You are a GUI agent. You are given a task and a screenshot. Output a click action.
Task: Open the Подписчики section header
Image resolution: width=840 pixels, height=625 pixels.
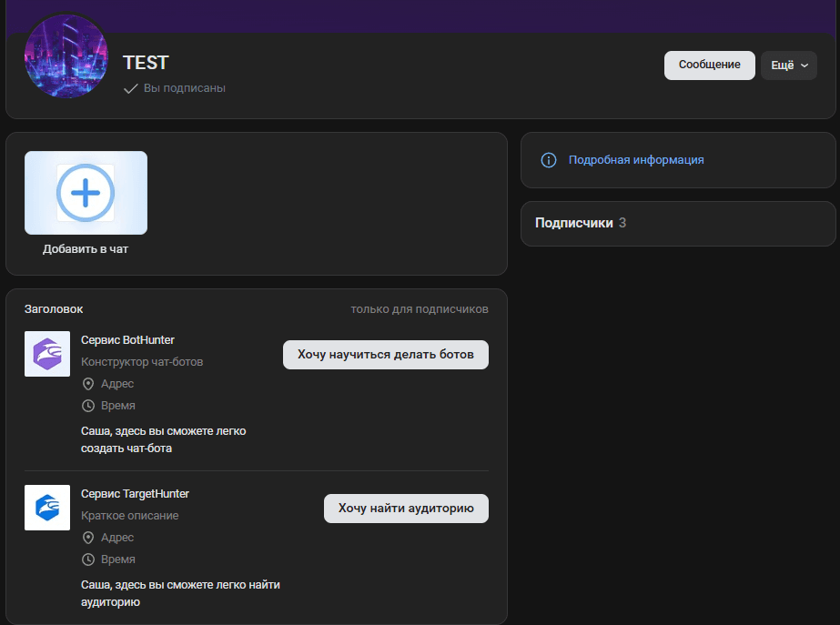[573, 223]
